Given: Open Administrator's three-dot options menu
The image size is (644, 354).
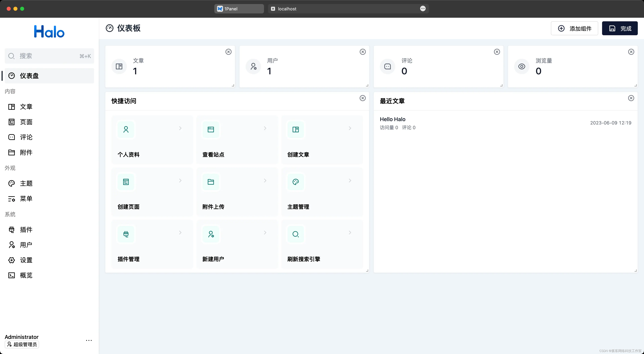Looking at the screenshot, I should click(89, 340).
